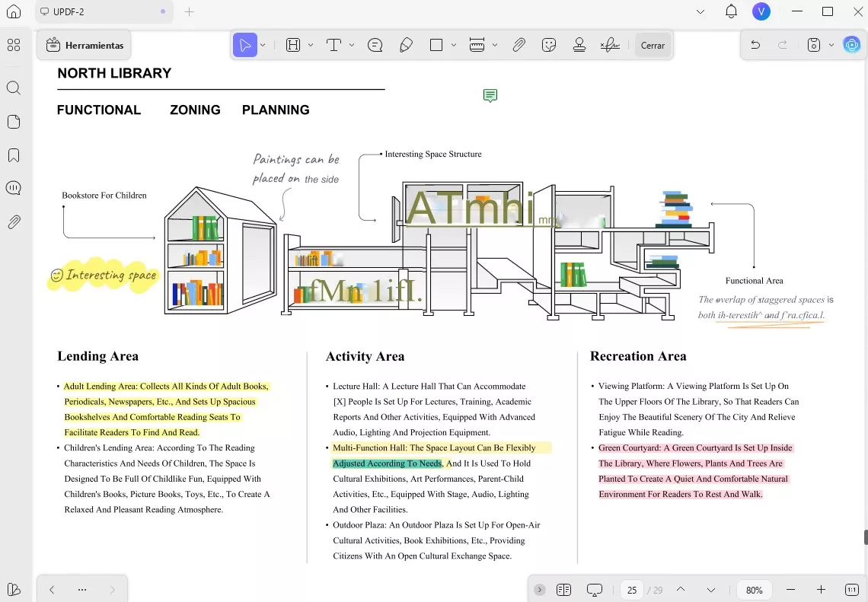The width and height of the screenshot is (868, 602).
Task: Select the rectangle shape tool
Action: (436, 45)
